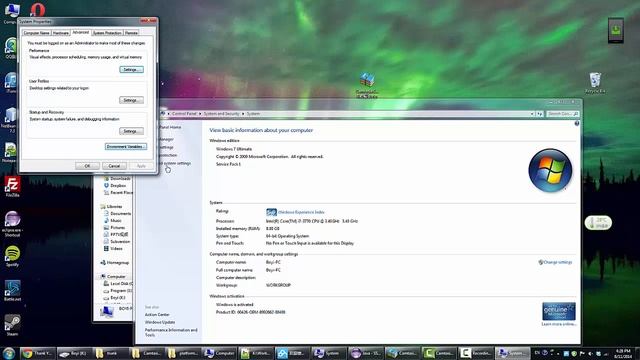Screen dimensions: 640x360
Task: Open the Windows Experience Index link
Action: pyautogui.click(x=301, y=212)
